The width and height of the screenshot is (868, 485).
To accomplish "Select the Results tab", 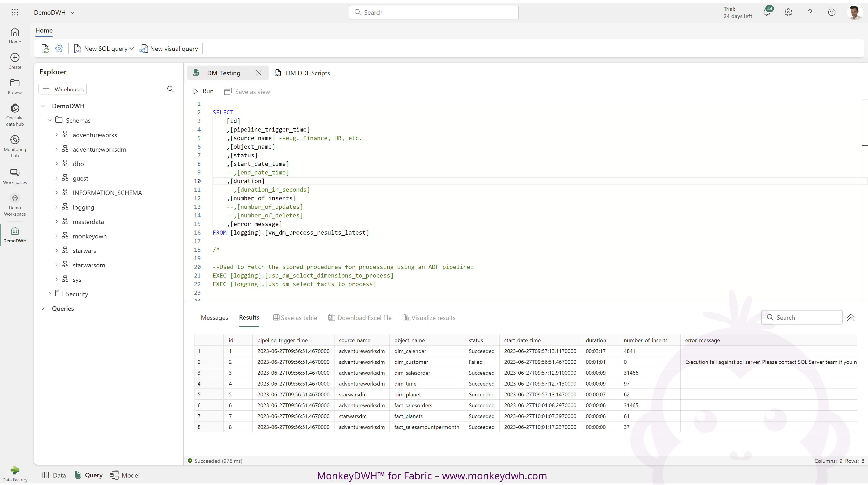I will point(249,318).
